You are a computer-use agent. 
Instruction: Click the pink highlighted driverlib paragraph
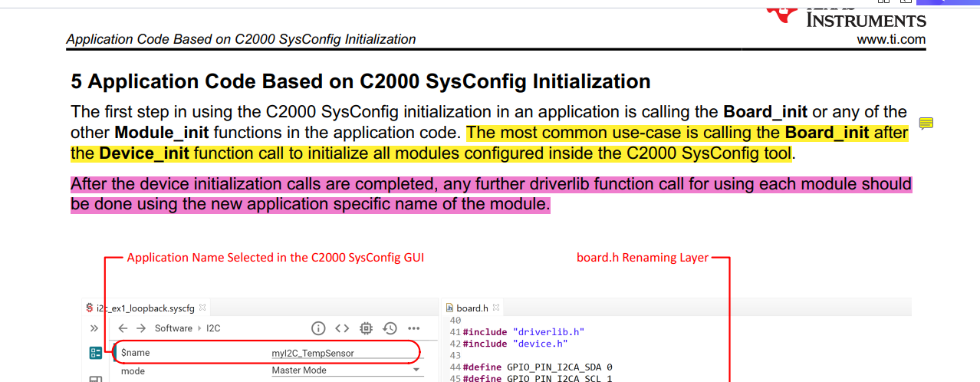click(491, 195)
